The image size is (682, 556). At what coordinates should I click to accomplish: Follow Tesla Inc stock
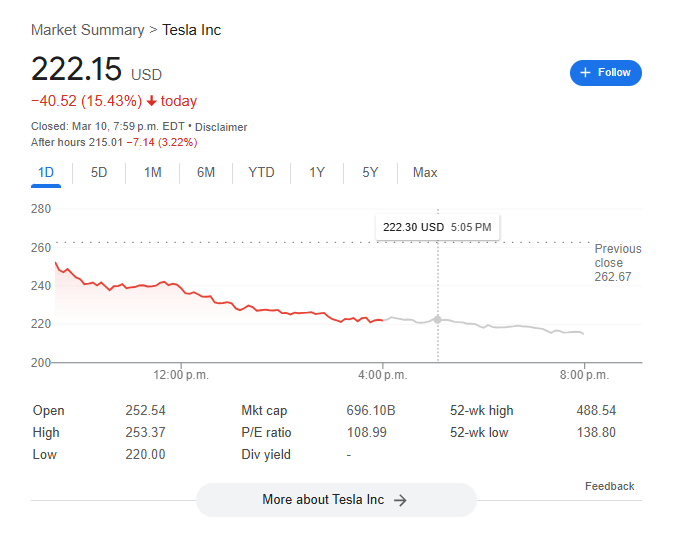coord(606,73)
